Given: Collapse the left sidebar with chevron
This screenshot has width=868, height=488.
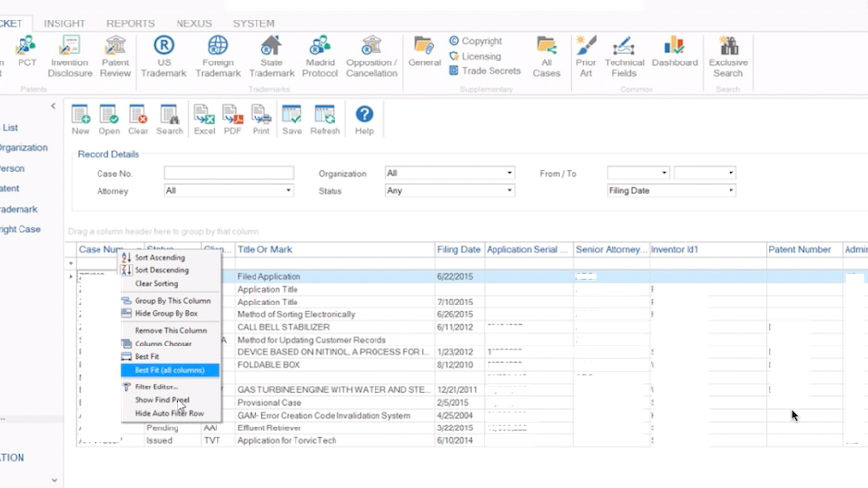Looking at the screenshot, I should 54,105.
